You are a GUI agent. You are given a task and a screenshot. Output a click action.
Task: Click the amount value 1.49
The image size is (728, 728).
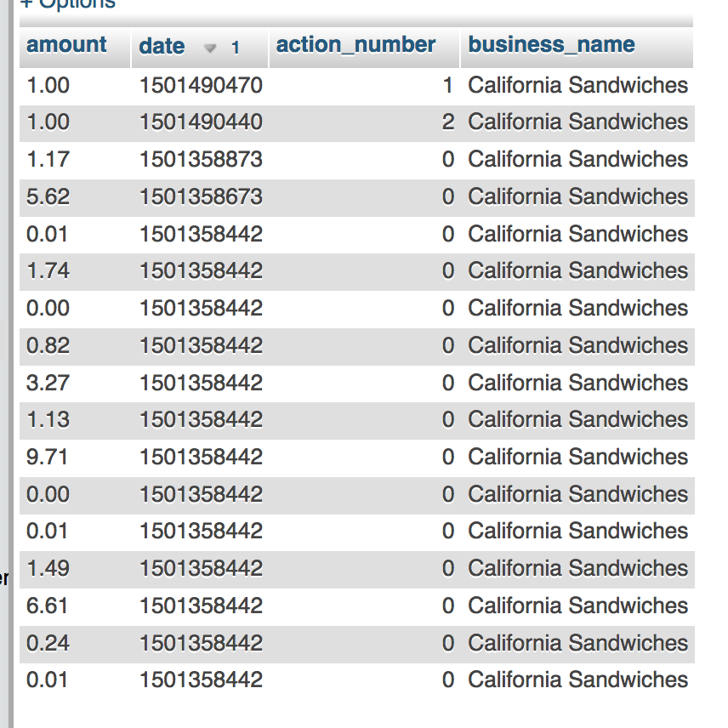[x=48, y=569]
